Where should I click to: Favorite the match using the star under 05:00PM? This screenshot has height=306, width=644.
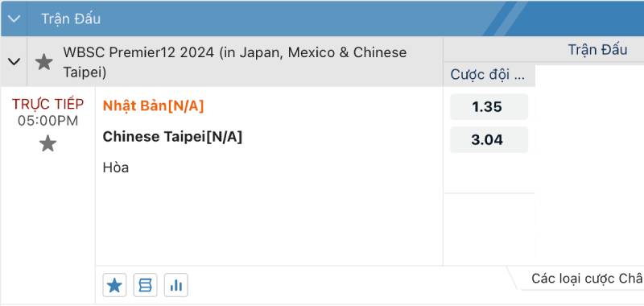(47, 143)
